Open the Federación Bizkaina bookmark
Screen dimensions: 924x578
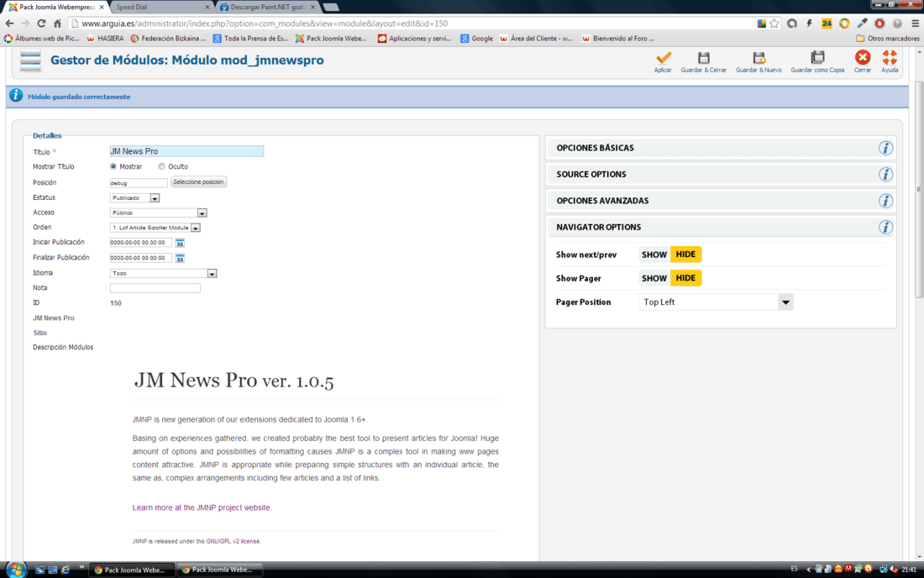click(168, 39)
